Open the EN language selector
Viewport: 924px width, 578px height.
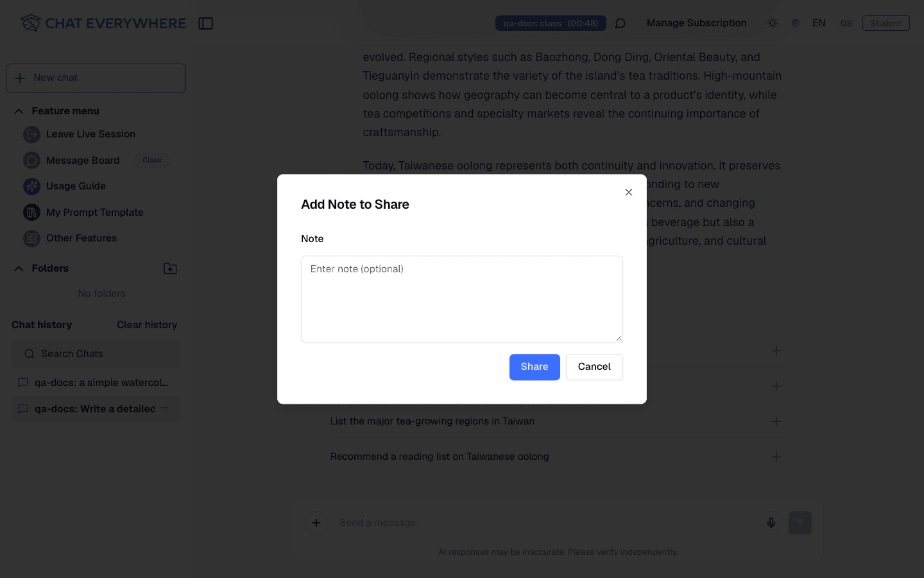(x=819, y=23)
